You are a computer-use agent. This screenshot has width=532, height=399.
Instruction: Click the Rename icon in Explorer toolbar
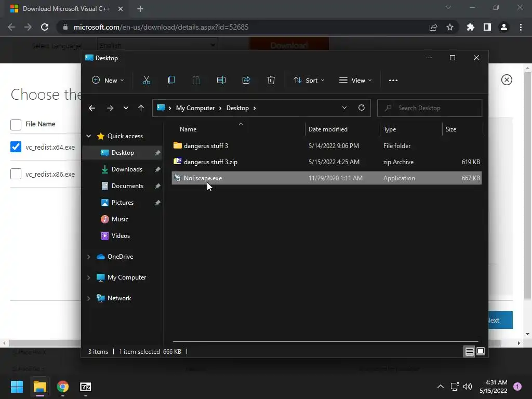click(221, 81)
